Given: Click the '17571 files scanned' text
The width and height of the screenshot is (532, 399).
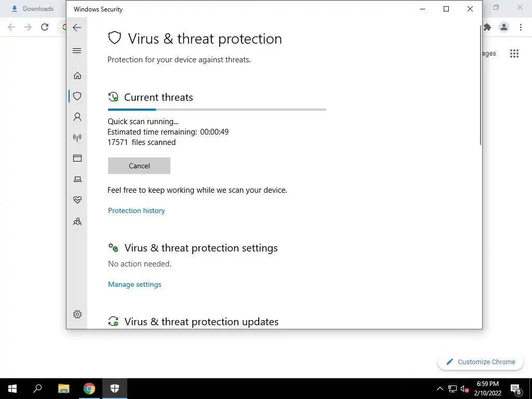Looking at the screenshot, I should (141, 142).
